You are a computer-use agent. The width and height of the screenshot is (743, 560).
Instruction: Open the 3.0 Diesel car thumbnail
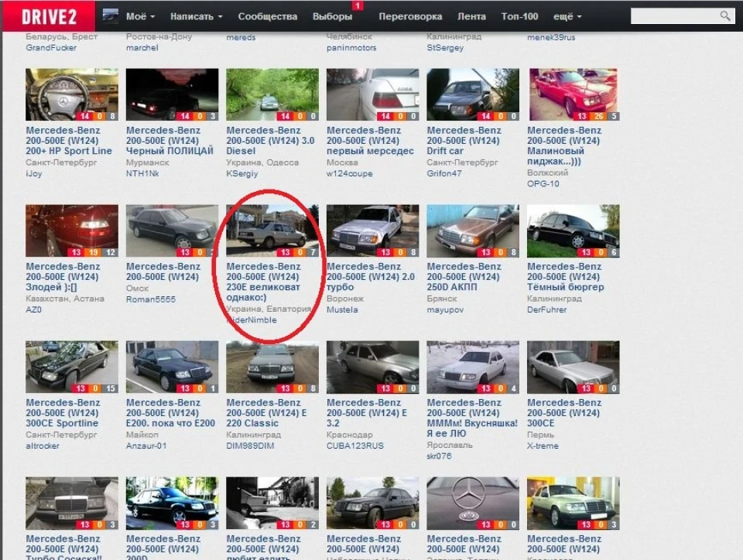[272, 94]
